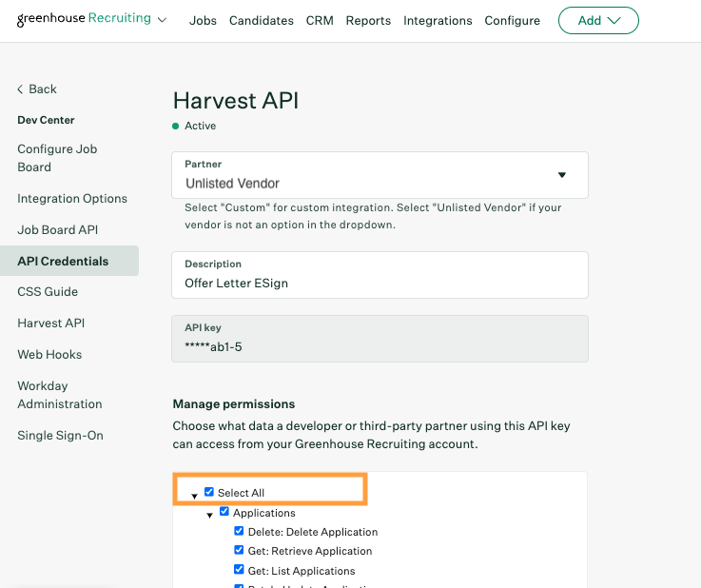The image size is (701, 588).
Task: Open the Partner dropdown showing Unlisted Vendor
Action: [x=380, y=175]
